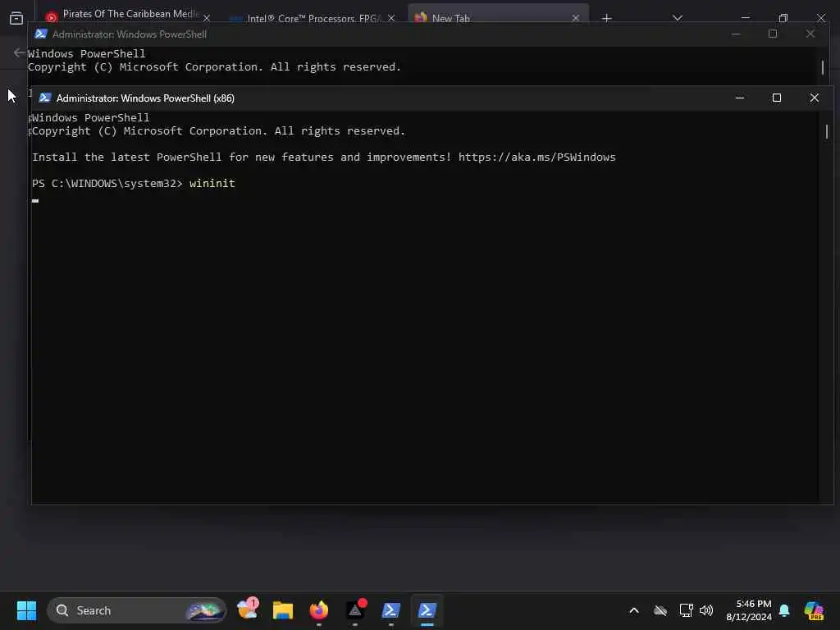Viewport: 840px width, 630px height.
Task: Open the weather widget with notification badge
Action: point(248,609)
